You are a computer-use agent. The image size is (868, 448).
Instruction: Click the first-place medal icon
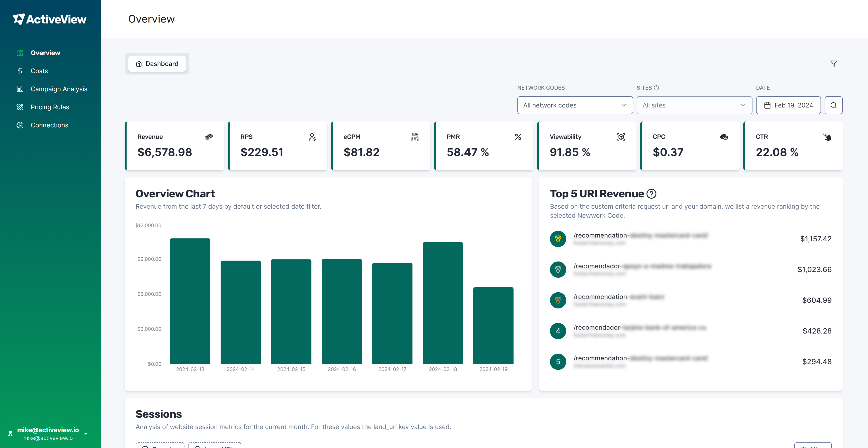tap(558, 239)
